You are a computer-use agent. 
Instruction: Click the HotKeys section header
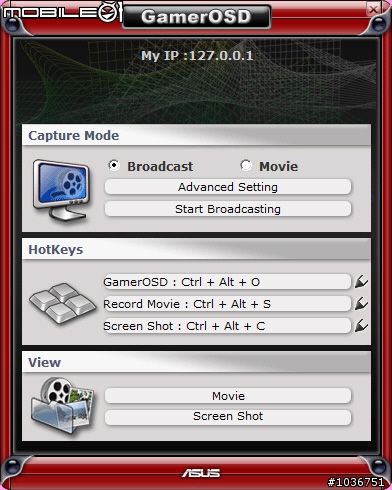click(x=196, y=249)
